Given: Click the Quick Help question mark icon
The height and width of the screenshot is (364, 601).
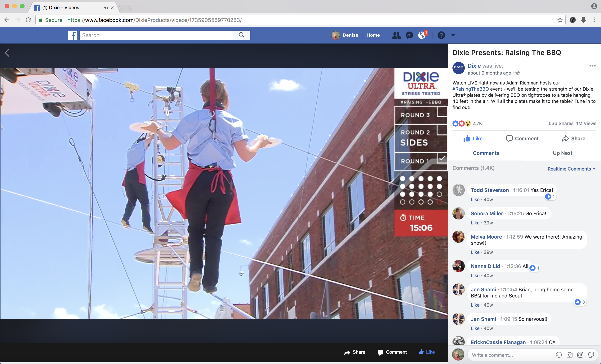Looking at the screenshot, I should coord(441,35).
